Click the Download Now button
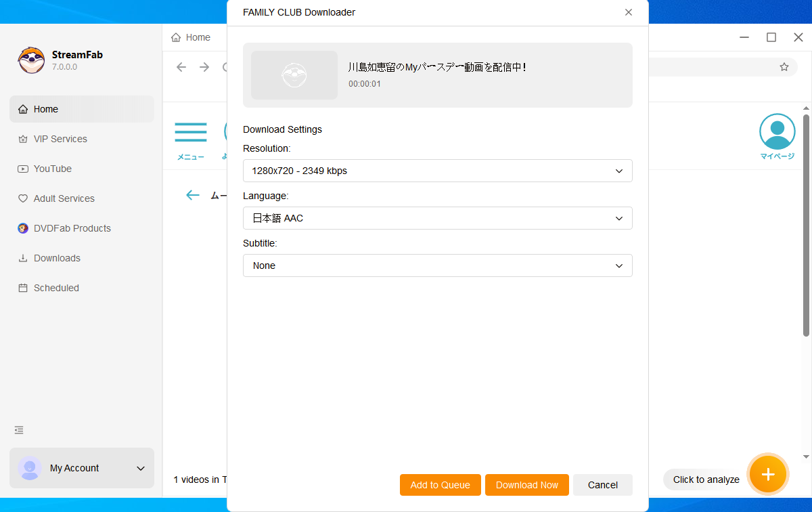Image resolution: width=812 pixels, height=512 pixels. coord(527,485)
